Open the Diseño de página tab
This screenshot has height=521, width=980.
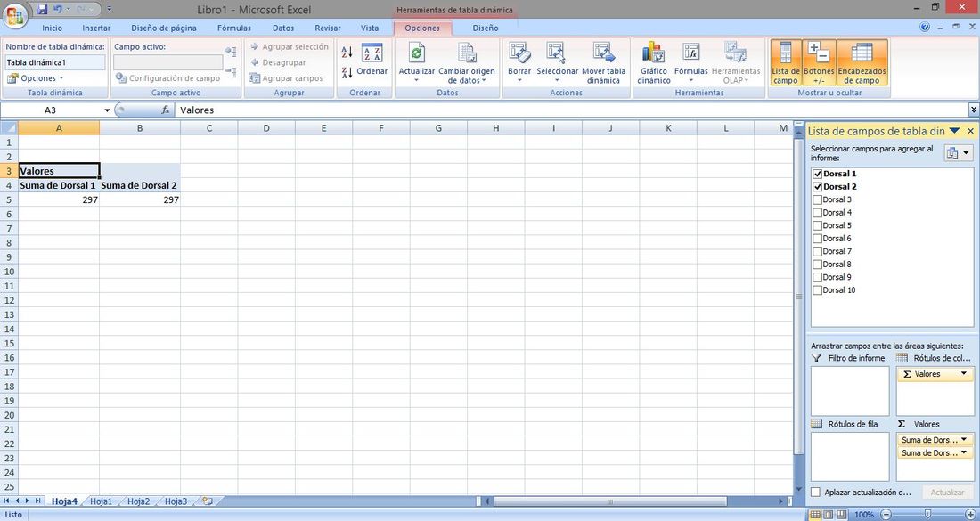coord(164,28)
